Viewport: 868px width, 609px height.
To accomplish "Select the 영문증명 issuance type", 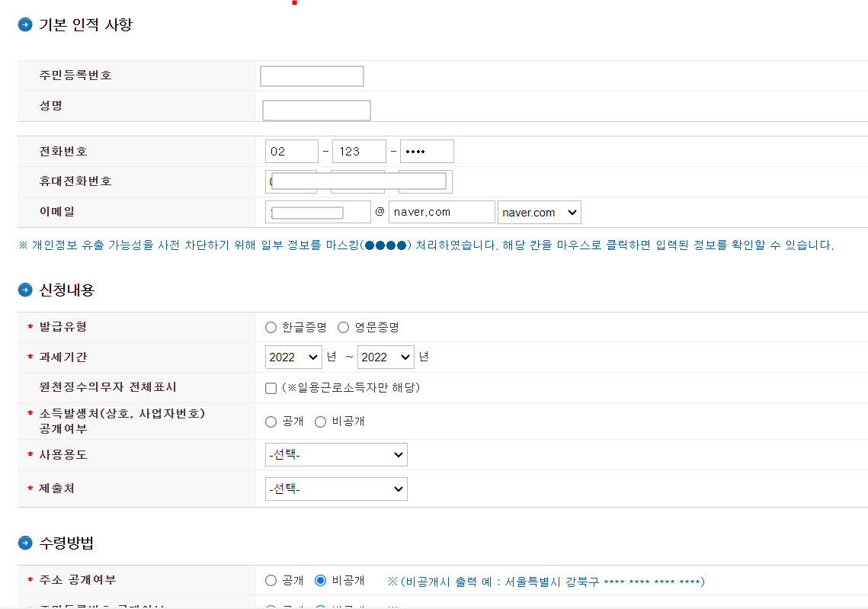I will coord(343,327).
